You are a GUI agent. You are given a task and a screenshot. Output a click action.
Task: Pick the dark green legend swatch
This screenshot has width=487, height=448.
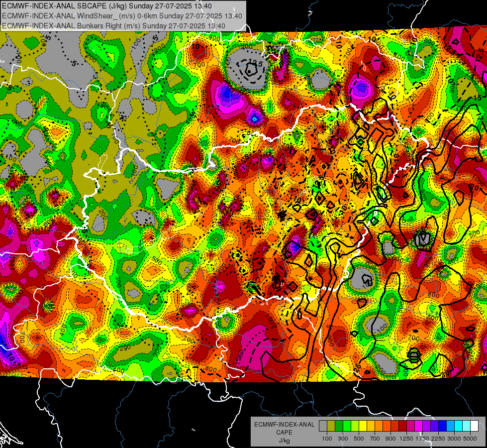click(x=339, y=426)
